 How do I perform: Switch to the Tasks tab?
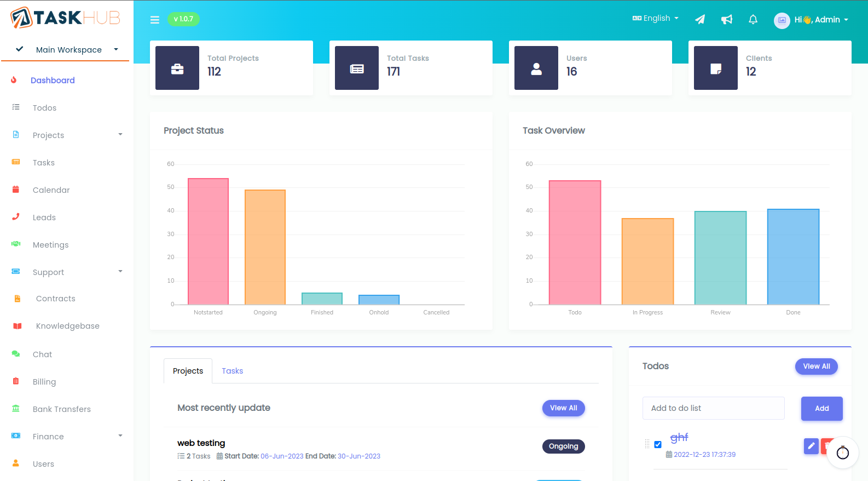point(232,371)
